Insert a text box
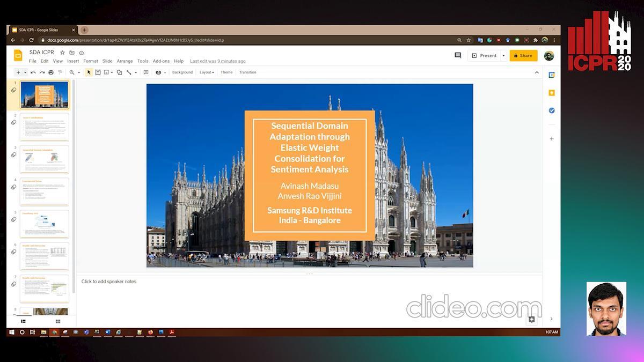This screenshot has width=644, height=362. pyautogui.click(x=98, y=72)
